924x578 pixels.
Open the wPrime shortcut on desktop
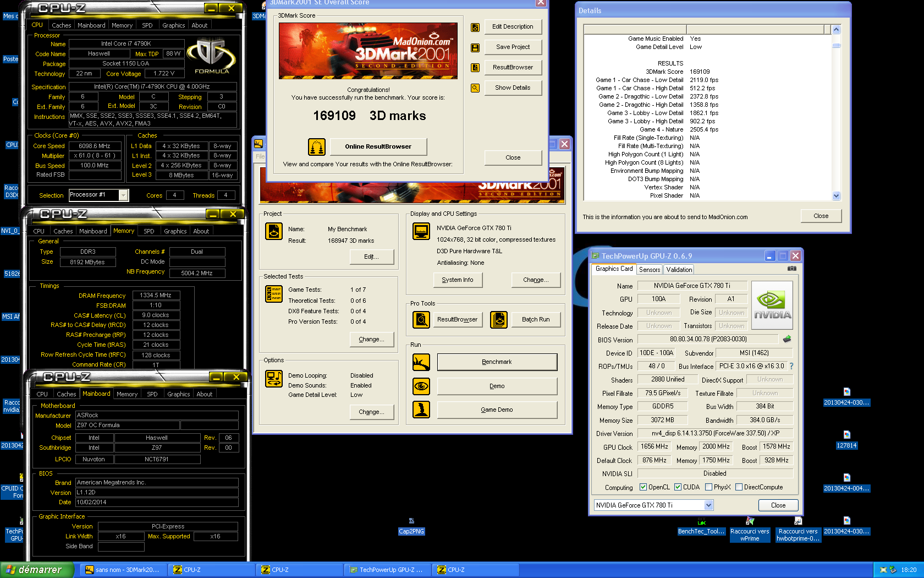point(750,530)
